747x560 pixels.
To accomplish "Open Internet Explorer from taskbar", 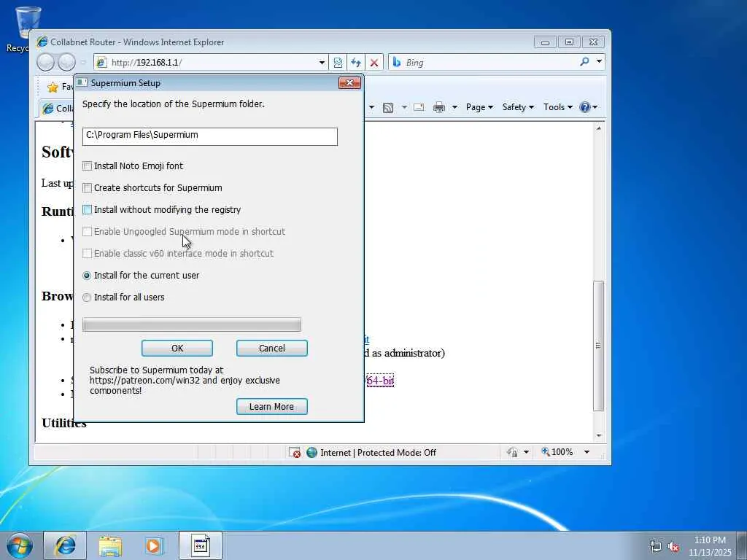I will [65, 545].
